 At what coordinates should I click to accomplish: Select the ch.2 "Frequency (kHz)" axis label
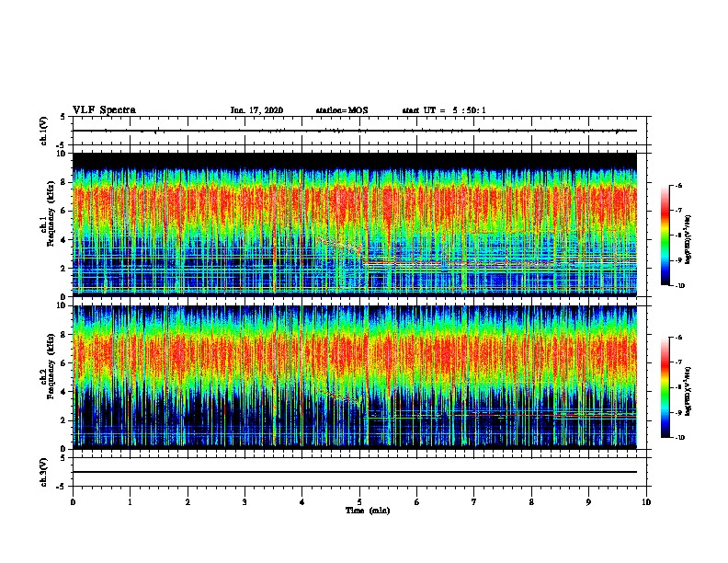pos(51,366)
